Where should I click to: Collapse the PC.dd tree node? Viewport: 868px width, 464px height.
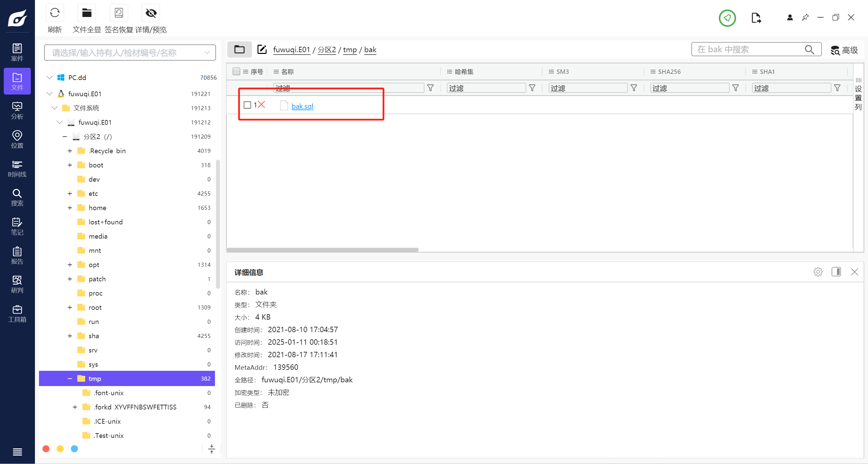(50, 78)
